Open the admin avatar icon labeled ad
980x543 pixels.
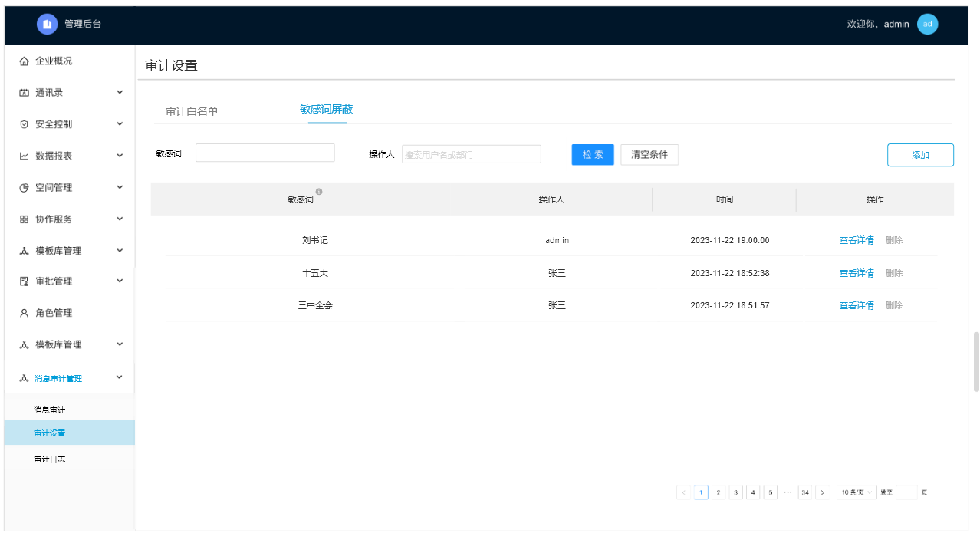pos(927,25)
